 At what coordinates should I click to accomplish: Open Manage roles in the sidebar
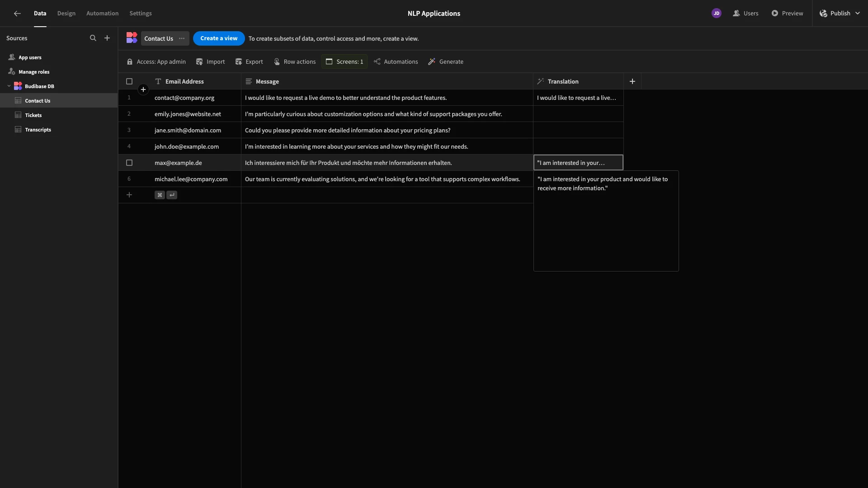coord(34,72)
